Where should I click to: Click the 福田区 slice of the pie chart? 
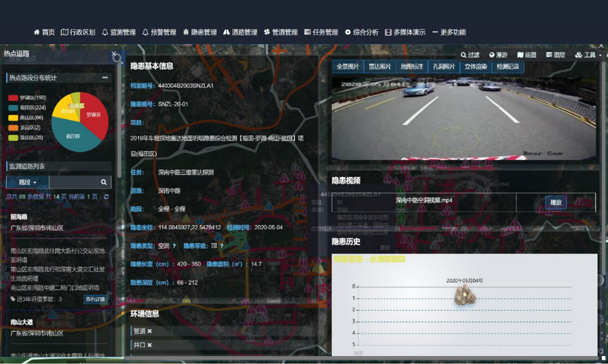point(74,136)
